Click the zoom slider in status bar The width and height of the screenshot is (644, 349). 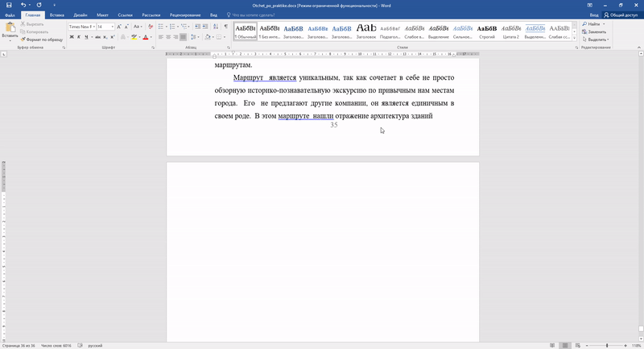point(607,346)
